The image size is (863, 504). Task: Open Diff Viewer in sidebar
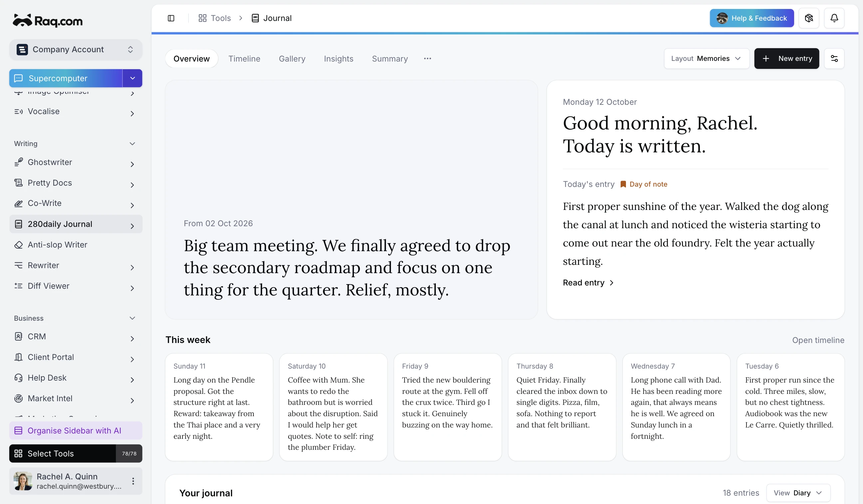pos(76,286)
